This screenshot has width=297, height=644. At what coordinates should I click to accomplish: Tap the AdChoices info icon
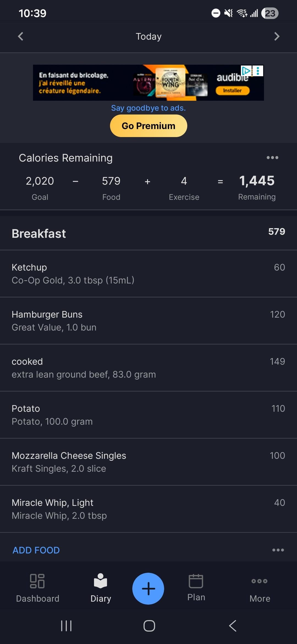click(x=246, y=71)
